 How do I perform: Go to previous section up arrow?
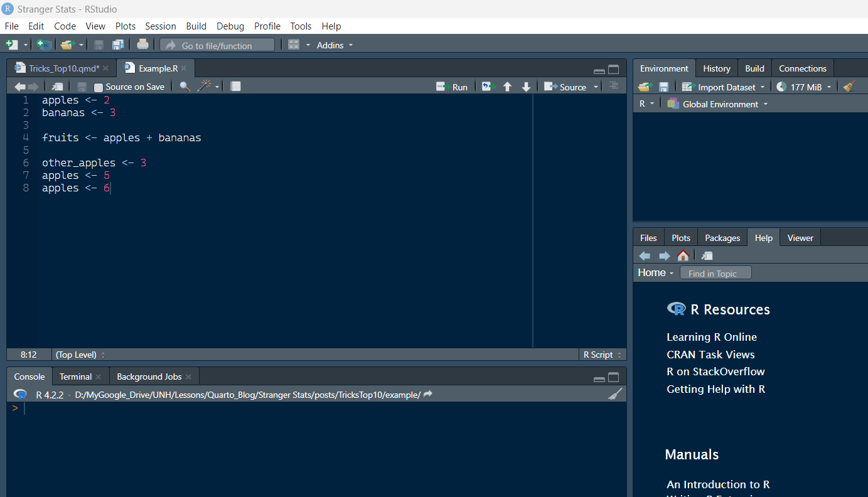pos(508,87)
